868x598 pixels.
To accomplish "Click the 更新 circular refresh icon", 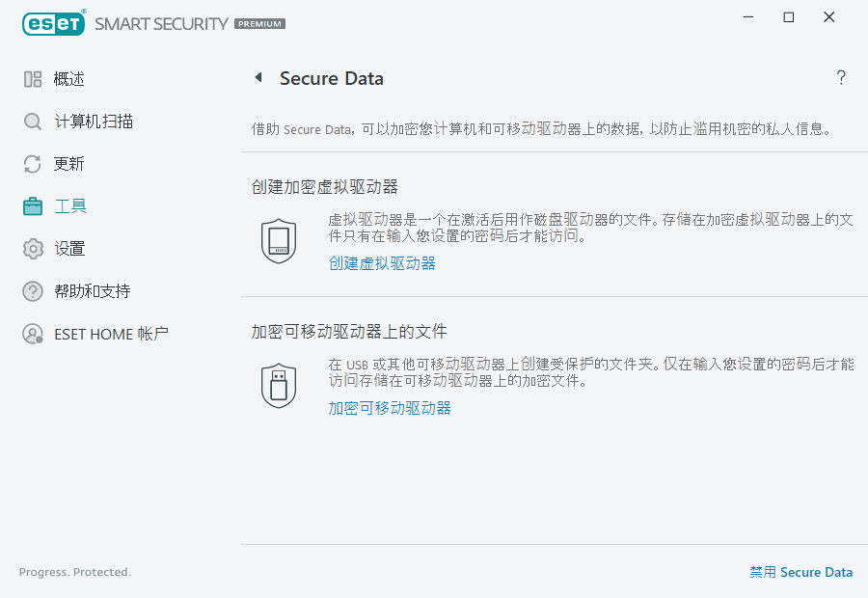I will (x=32, y=163).
